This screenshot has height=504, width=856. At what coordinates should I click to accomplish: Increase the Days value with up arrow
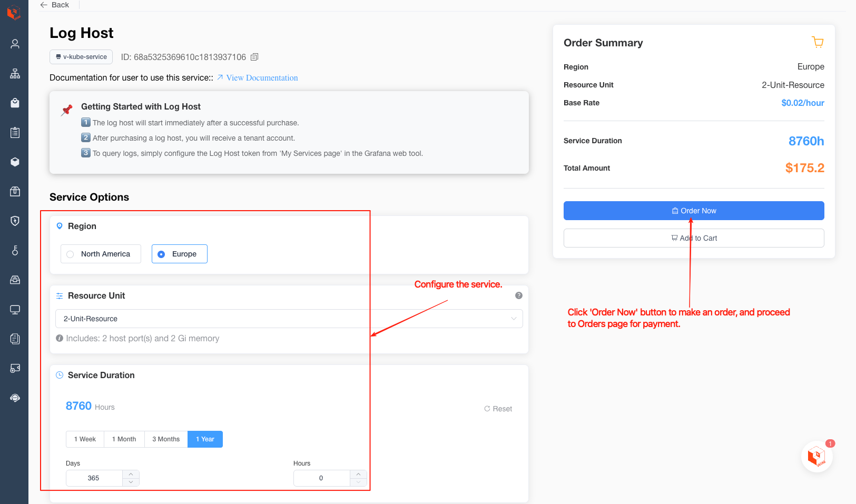[x=131, y=474]
